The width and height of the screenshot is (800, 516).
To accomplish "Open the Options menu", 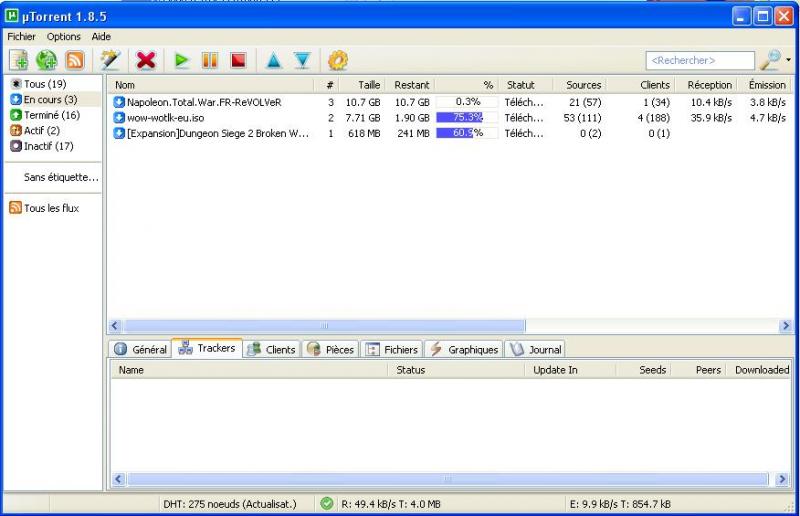I will pyautogui.click(x=64, y=37).
